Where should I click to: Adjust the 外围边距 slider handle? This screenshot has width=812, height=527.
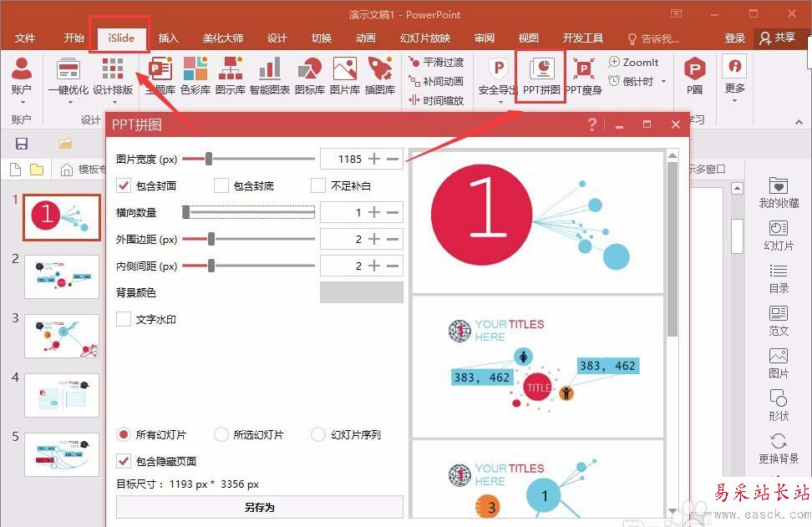(x=211, y=239)
